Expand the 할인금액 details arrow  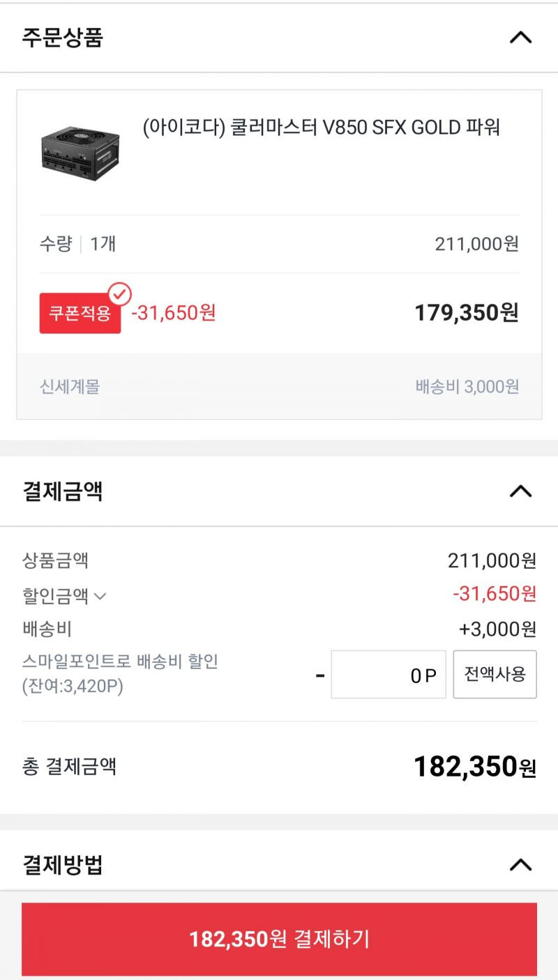click(x=100, y=597)
